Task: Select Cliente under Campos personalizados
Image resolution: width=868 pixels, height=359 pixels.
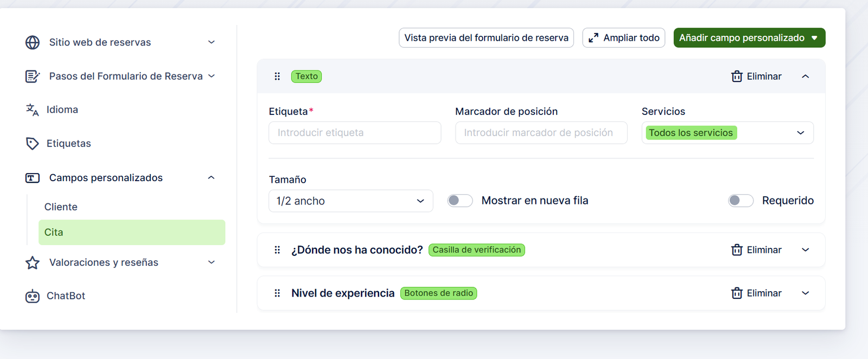Action: (61, 207)
